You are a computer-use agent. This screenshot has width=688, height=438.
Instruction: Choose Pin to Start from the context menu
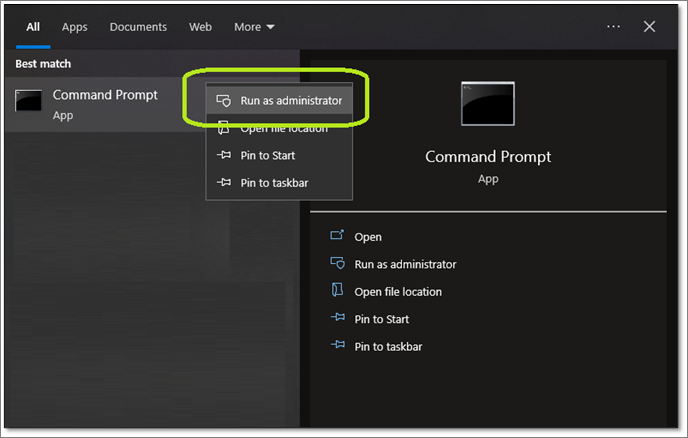click(x=267, y=156)
